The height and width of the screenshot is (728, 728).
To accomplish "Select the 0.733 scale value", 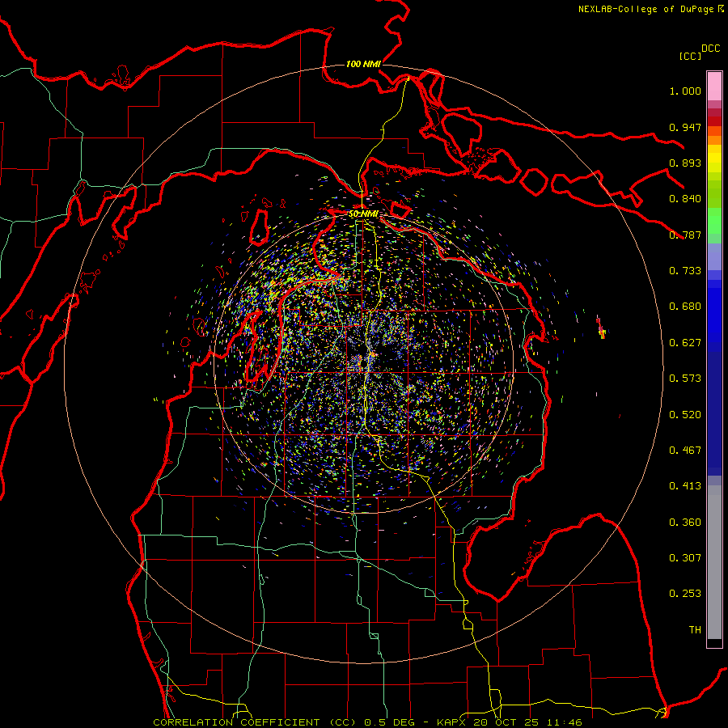I will click(x=685, y=271).
